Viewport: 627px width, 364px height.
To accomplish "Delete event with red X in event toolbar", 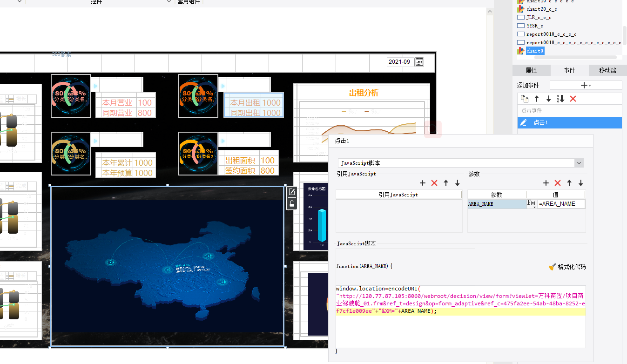I will coord(573,99).
